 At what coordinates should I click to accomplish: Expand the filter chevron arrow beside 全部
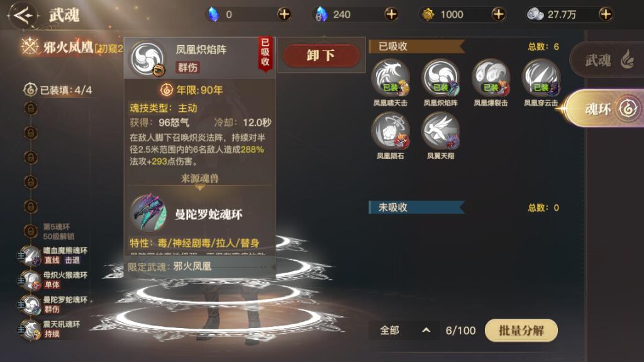click(x=426, y=331)
